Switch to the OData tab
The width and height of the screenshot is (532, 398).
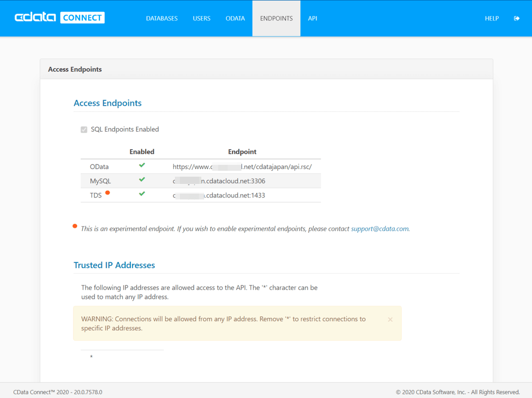click(235, 18)
